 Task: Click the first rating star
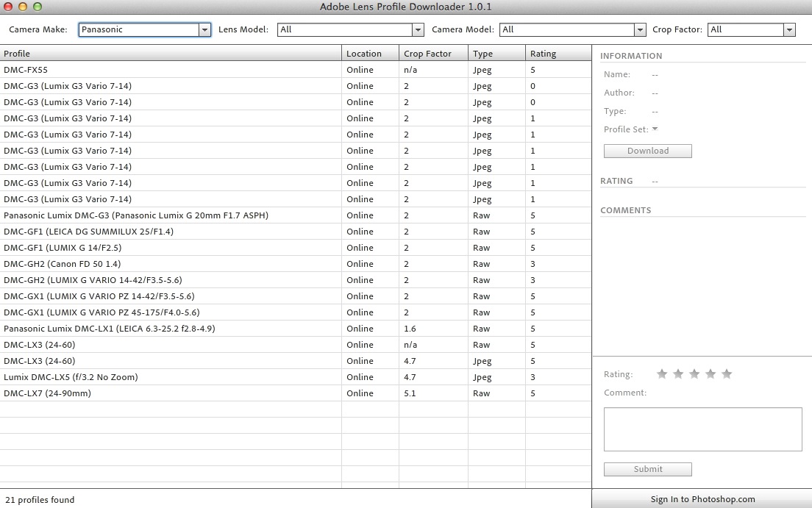[662, 374]
